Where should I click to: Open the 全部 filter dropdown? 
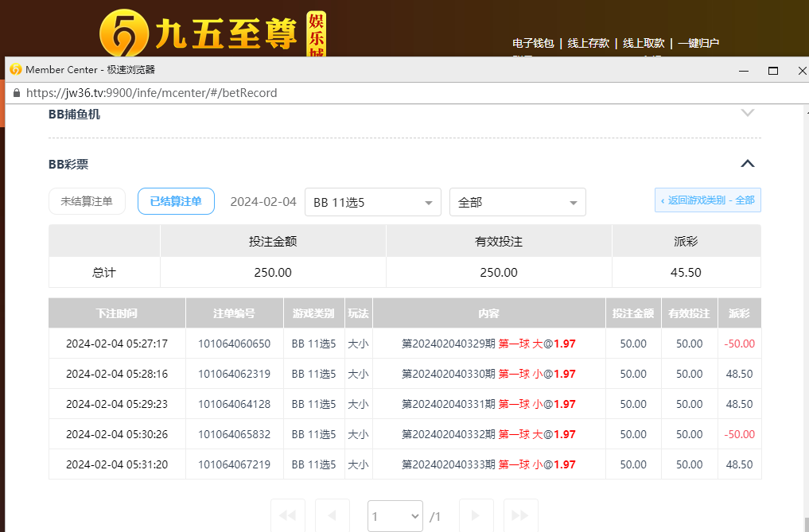coord(518,202)
